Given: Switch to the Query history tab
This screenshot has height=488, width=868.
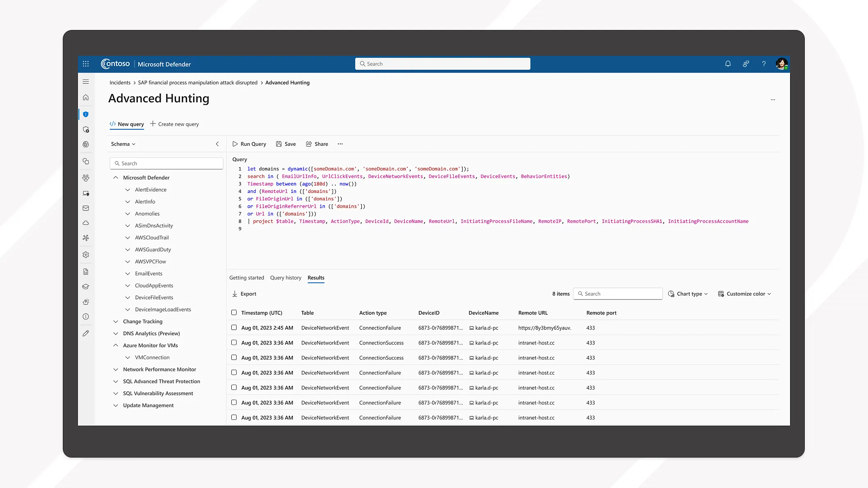Looking at the screenshot, I should click(x=286, y=278).
